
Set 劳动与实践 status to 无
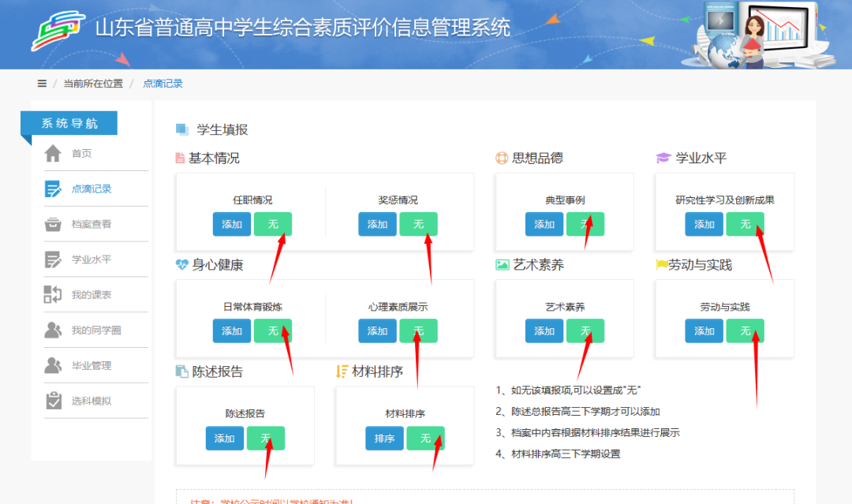pos(745,330)
